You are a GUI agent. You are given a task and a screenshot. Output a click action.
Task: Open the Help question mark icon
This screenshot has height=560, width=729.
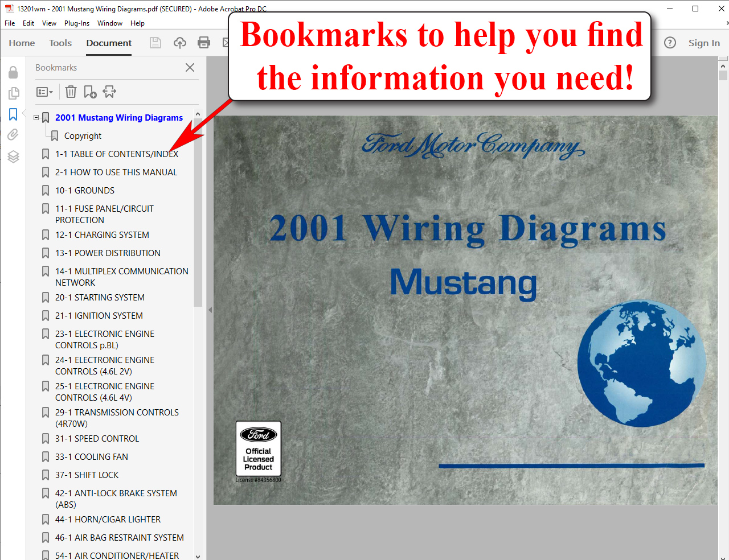[x=670, y=43]
